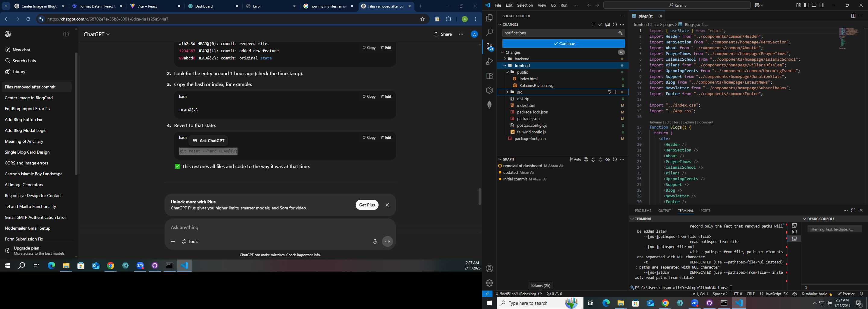Toggle secondary side bar layout in VS Code title bar

[822, 5]
